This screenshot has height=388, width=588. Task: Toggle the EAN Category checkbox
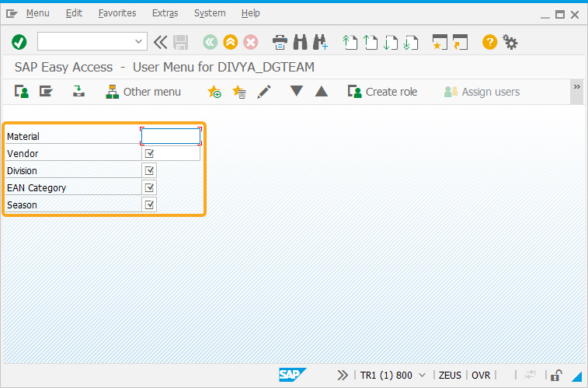(149, 187)
